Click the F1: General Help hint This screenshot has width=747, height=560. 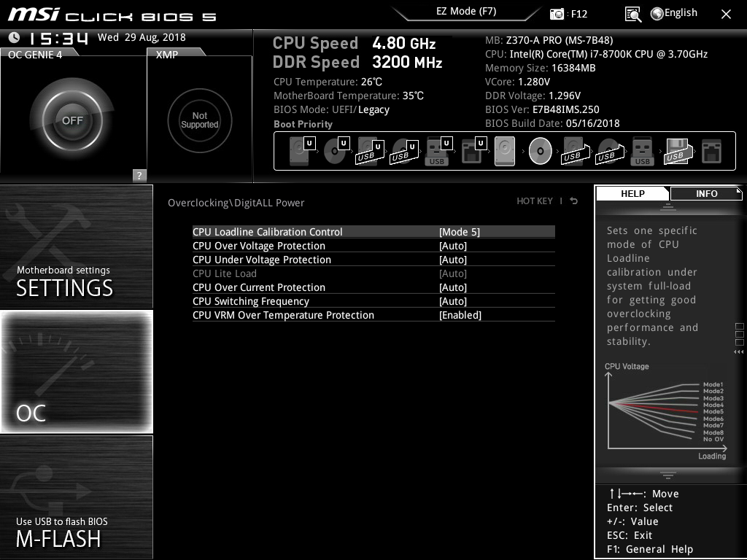(650, 549)
